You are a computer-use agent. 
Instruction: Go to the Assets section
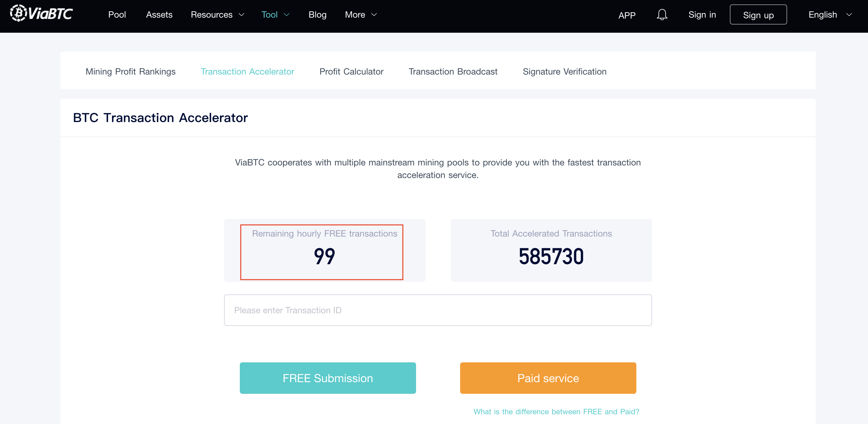159,14
